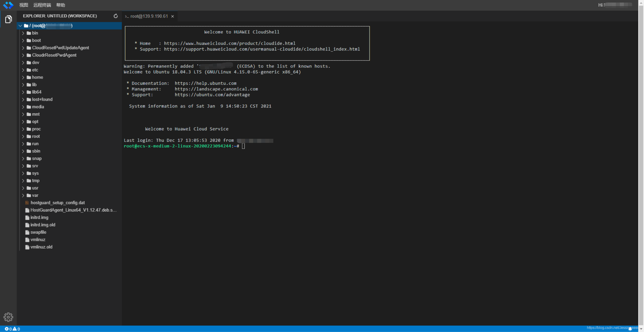The height and width of the screenshot is (332, 644).
Task: Click the help.ubuntu.com documentation link
Action: [205, 83]
